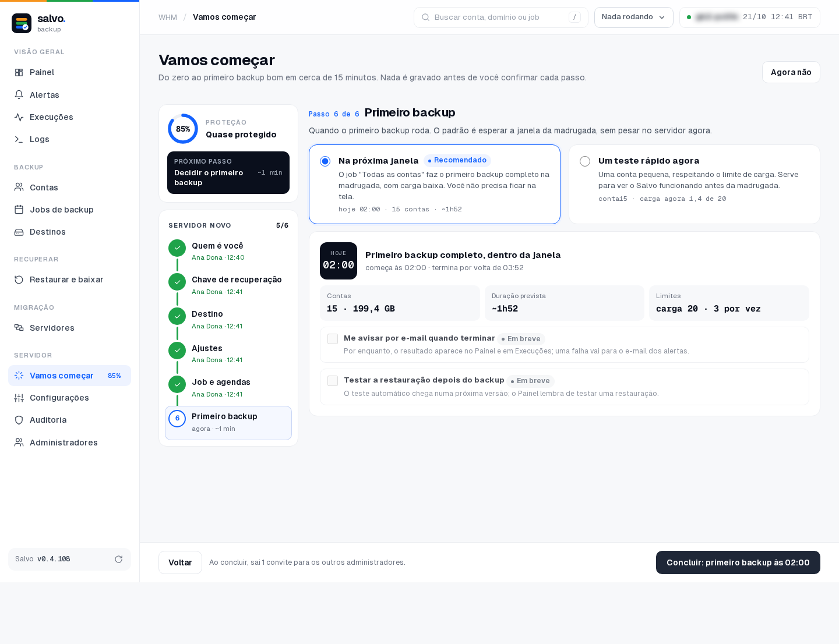This screenshot has width=839, height=644.
Task: Click the Vamos começar spinner icon
Action: (19, 376)
